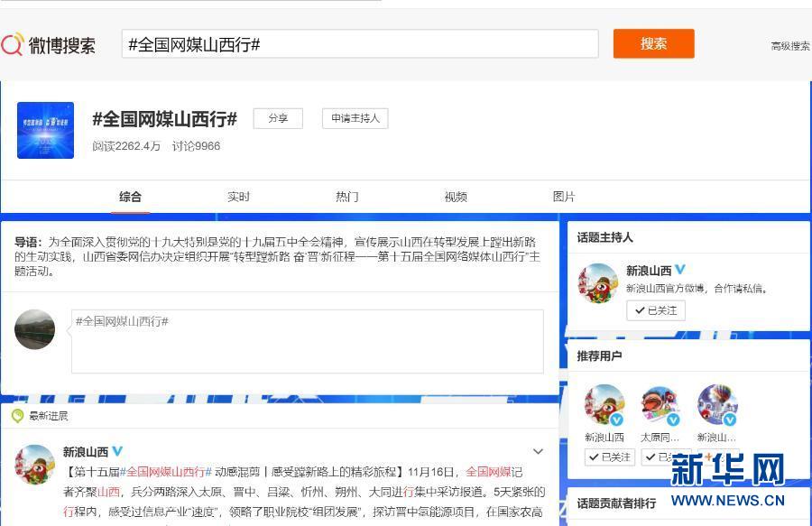The image size is (812, 526).
Task: Expand the post options chevron menu
Action: point(539,451)
